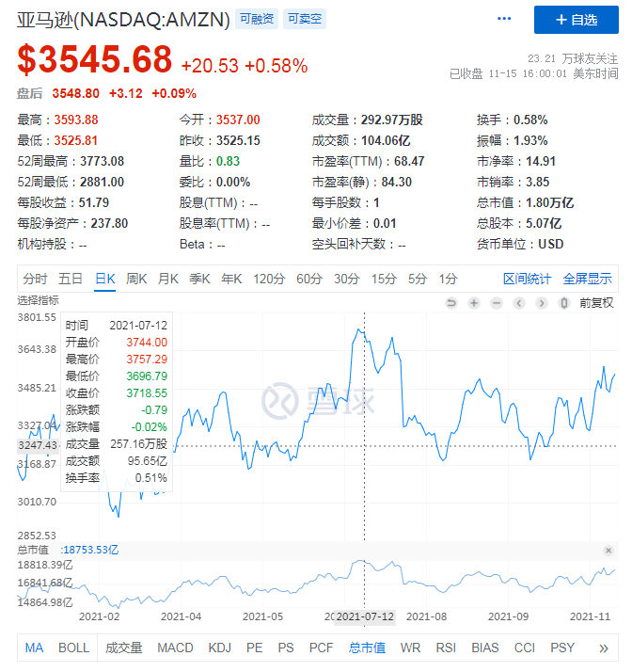Screen dimensions: 632x672
Task: Zoom out the chart with minus icon
Action: [x=497, y=303]
